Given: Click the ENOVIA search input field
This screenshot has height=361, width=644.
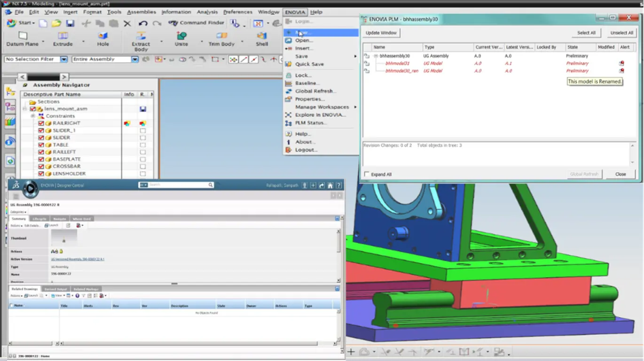Looking at the screenshot, I should (178, 185).
